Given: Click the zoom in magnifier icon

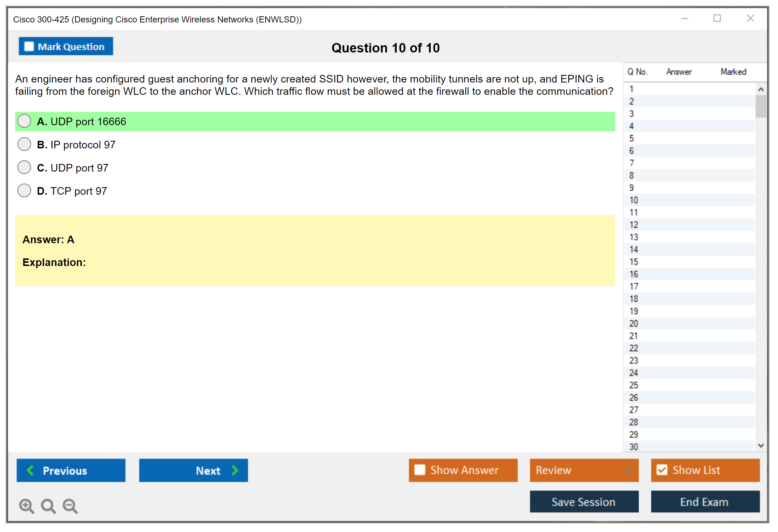Looking at the screenshot, I should (x=26, y=506).
